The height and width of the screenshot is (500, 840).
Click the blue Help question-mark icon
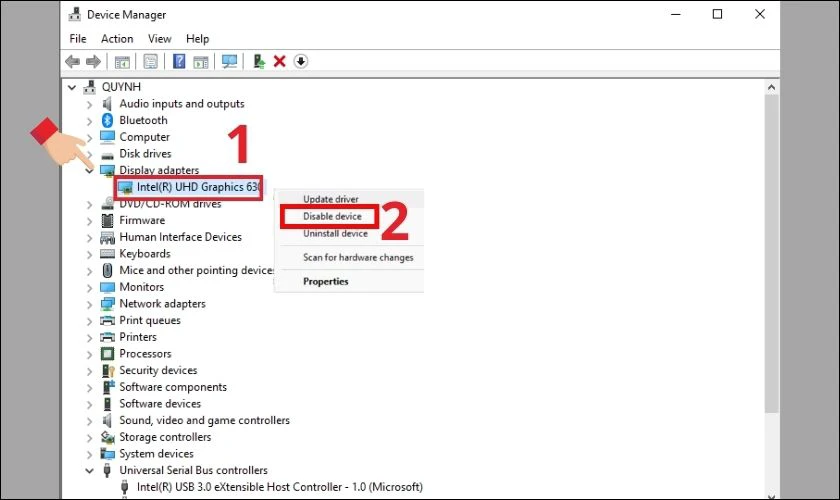(179, 62)
